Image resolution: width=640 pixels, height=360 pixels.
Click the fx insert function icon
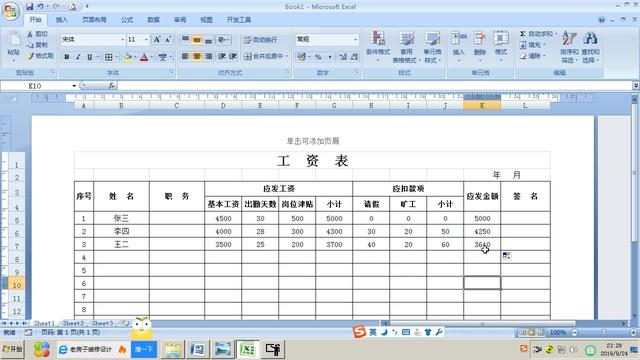click(x=111, y=86)
